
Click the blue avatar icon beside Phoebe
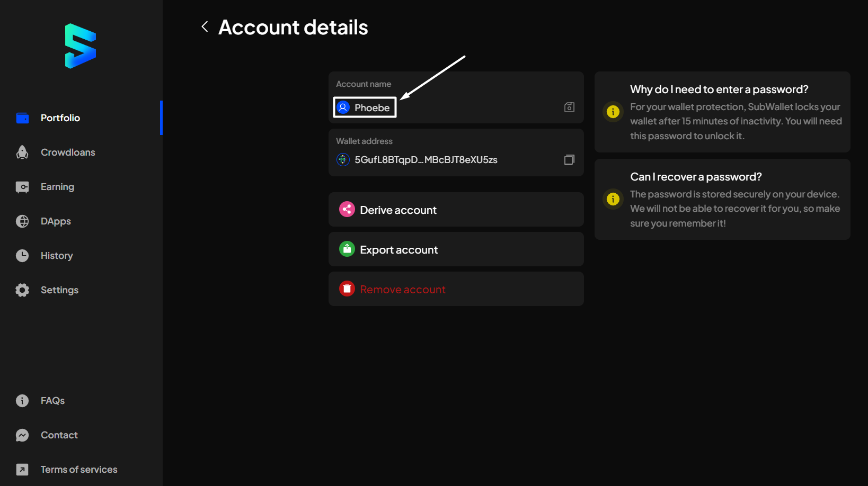[x=343, y=107]
